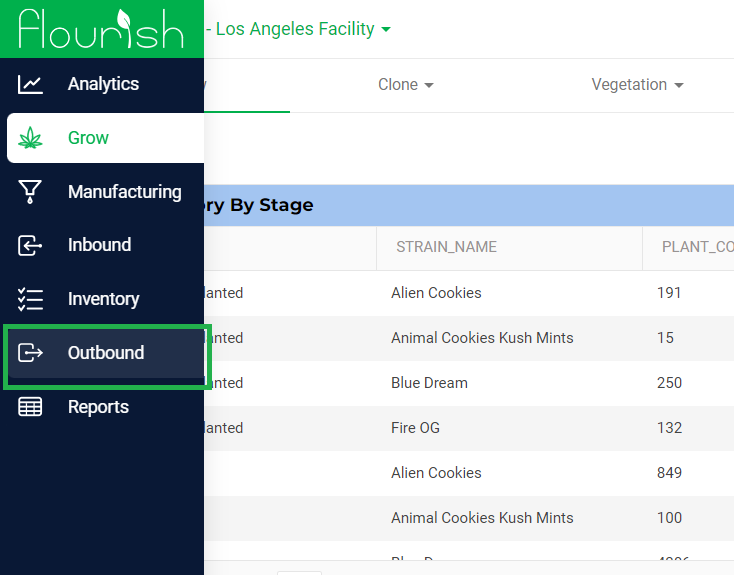Click the Inventory checklist icon

(30, 299)
